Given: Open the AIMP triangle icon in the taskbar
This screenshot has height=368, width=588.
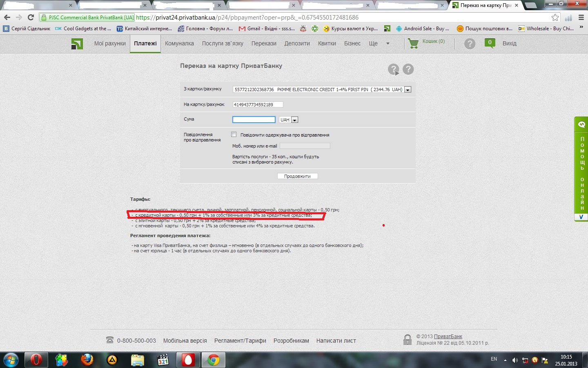Looking at the screenshot, I should pyautogui.click(x=112, y=360).
